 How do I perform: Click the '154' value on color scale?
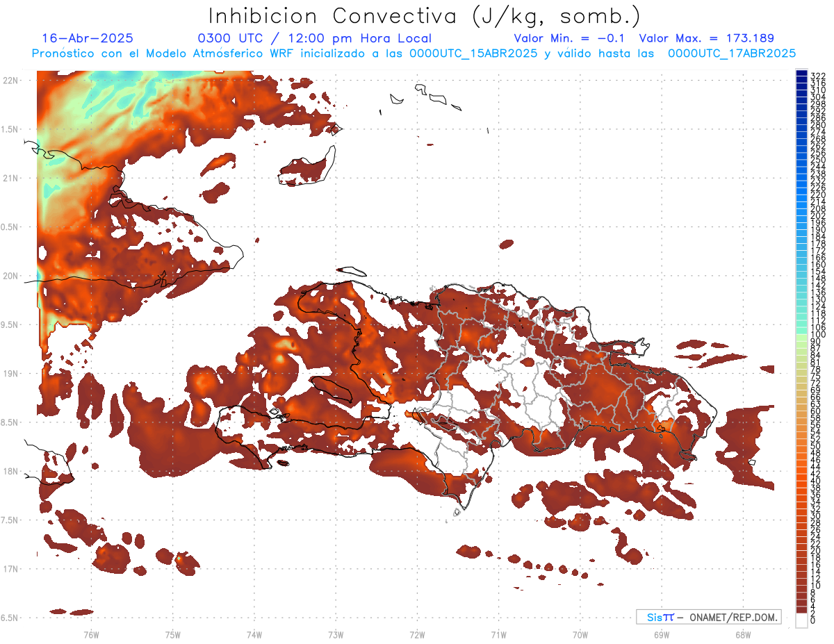pyautogui.click(x=817, y=271)
